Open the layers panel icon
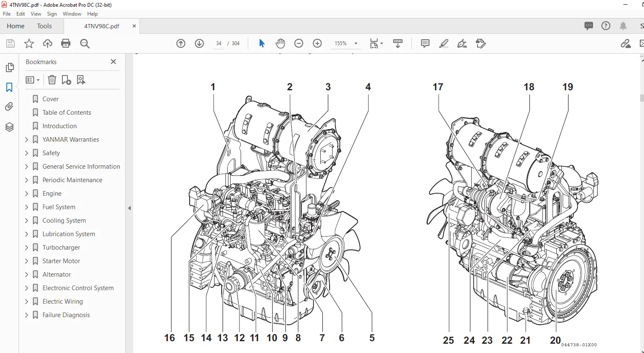 (9, 127)
